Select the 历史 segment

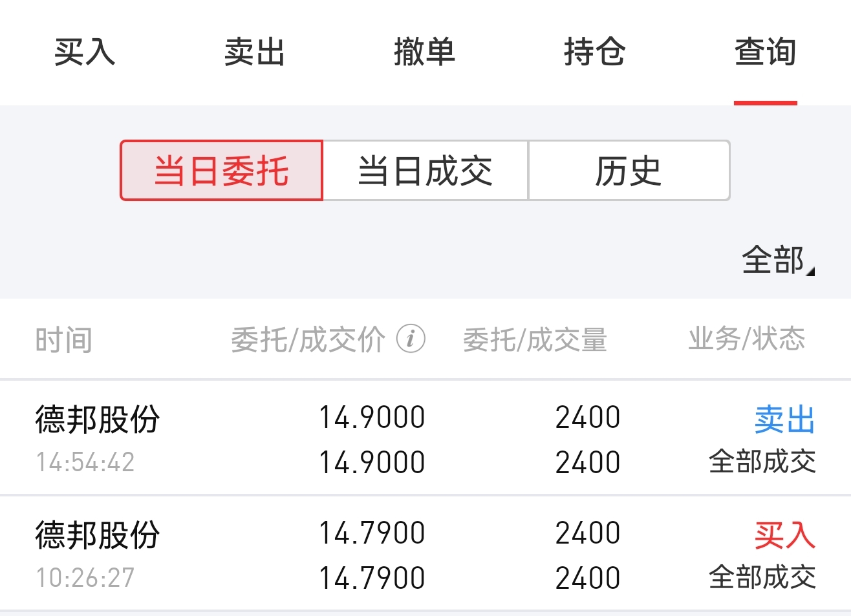coord(629,171)
